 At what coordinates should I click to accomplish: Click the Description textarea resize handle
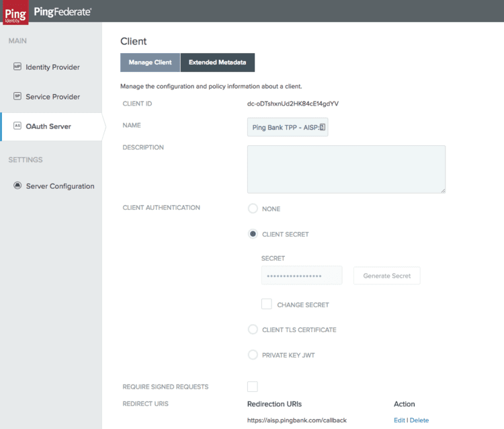[x=443, y=190]
